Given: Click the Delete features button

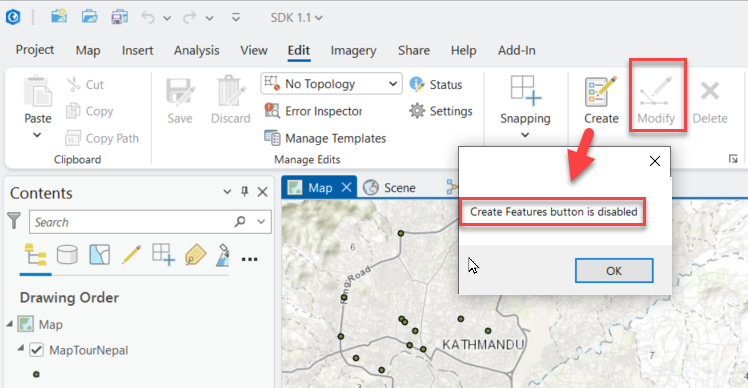Looking at the screenshot, I should pos(710,102).
